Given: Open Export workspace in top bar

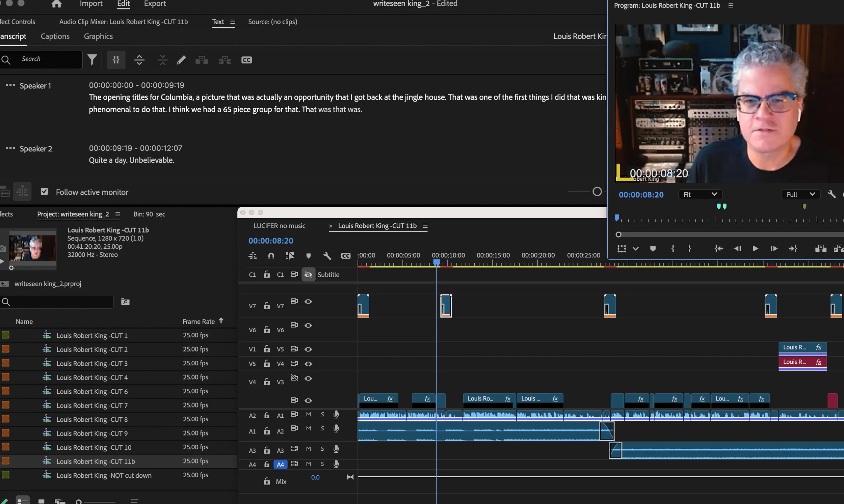Looking at the screenshot, I should (x=155, y=4).
